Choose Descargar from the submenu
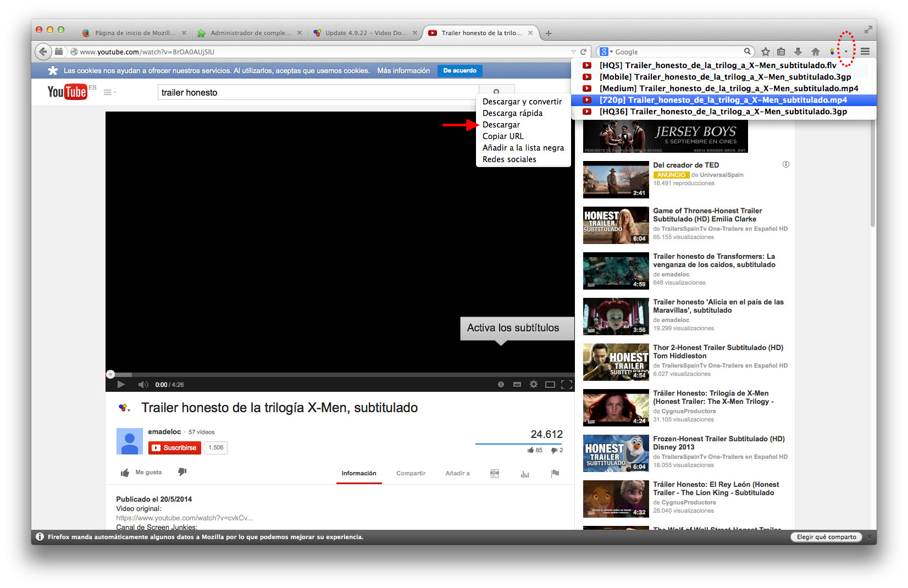 click(x=523, y=125)
